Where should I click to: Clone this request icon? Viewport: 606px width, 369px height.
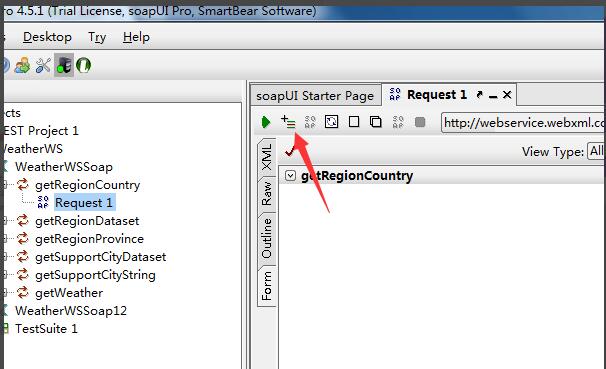coord(376,122)
